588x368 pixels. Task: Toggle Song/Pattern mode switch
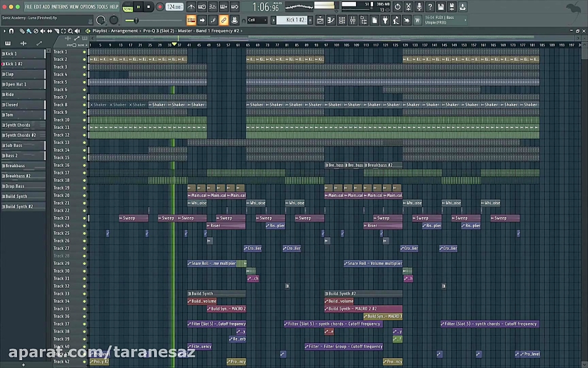click(128, 7)
